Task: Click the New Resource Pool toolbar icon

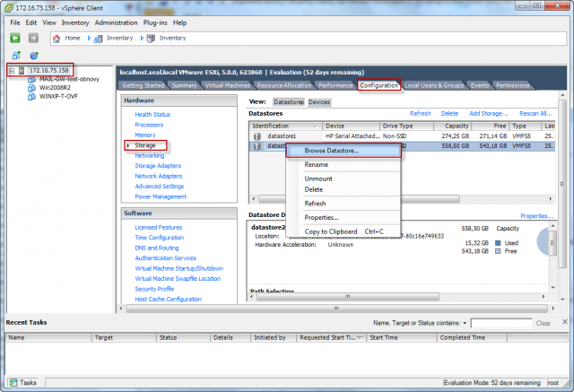Action: click(x=34, y=56)
